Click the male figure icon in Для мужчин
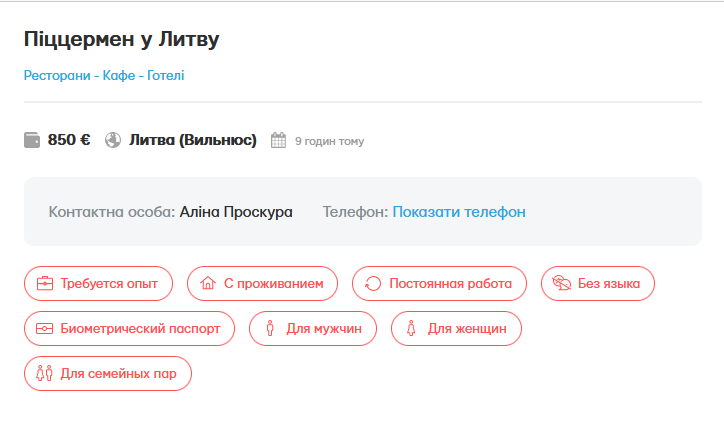 (x=270, y=329)
